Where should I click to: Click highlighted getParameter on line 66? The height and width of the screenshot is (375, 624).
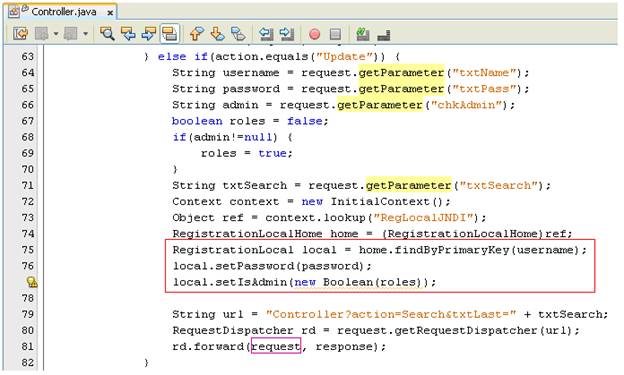coord(380,105)
